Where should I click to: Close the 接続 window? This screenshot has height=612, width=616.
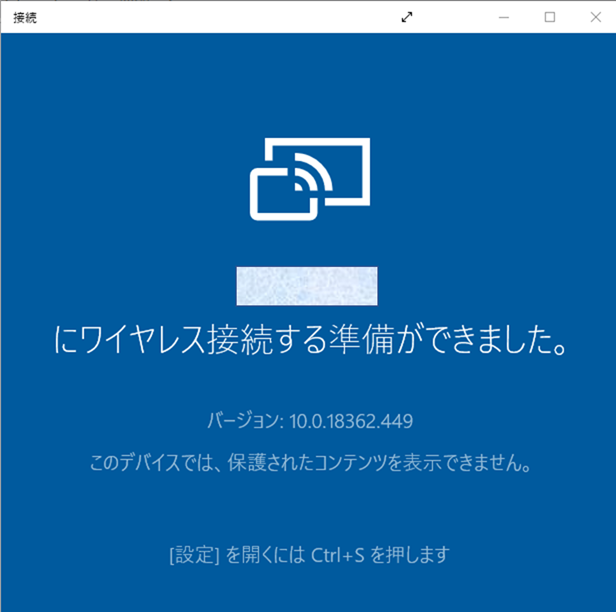click(596, 17)
